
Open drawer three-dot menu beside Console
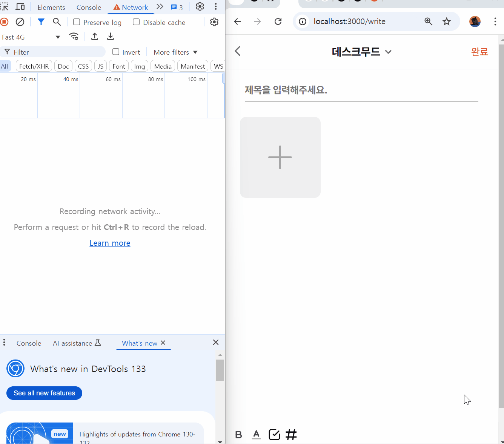[4, 342]
